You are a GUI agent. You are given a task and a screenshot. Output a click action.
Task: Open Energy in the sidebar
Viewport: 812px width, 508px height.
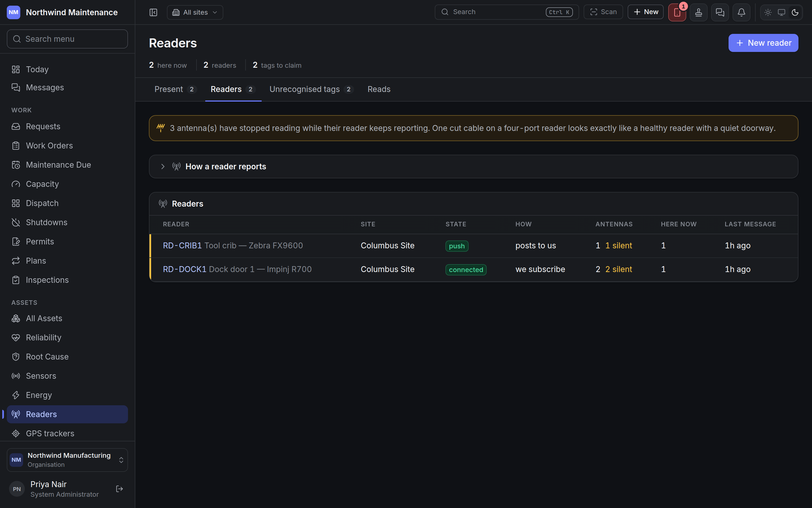click(x=67, y=395)
